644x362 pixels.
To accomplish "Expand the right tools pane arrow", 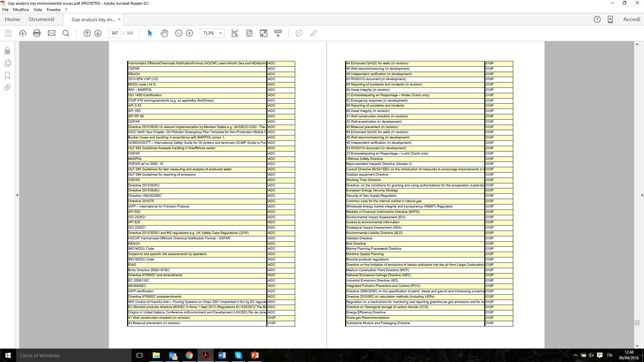I will [x=642, y=195].
